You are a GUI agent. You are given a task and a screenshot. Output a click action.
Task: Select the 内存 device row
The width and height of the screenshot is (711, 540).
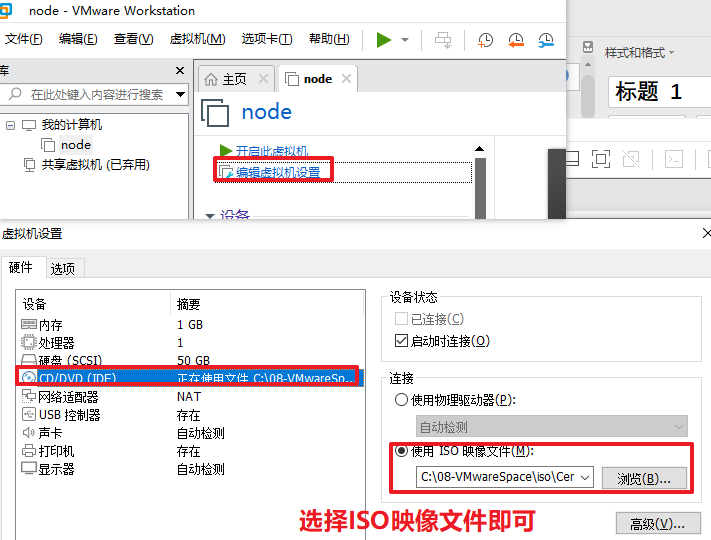coord(190,325)
